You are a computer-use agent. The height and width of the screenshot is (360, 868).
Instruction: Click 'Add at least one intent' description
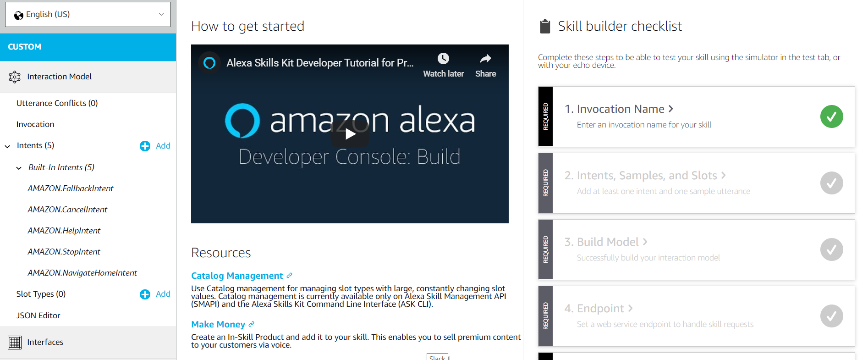[663, 191]
